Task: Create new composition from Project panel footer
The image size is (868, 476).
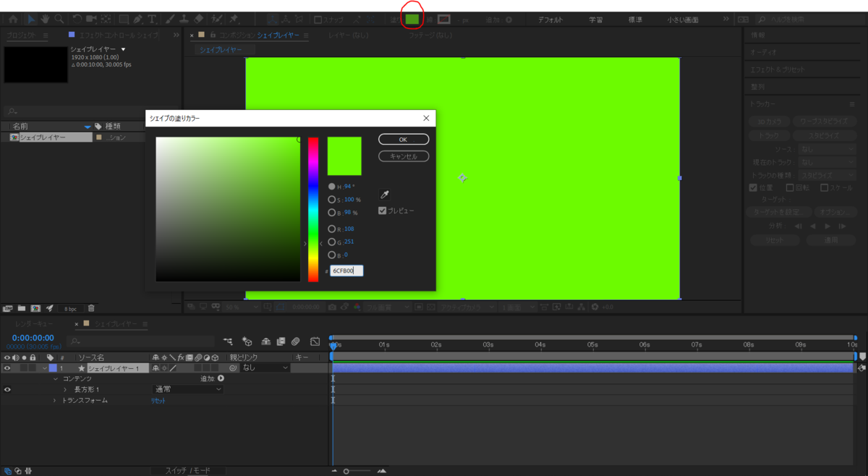Action: [x=35, y=308]
